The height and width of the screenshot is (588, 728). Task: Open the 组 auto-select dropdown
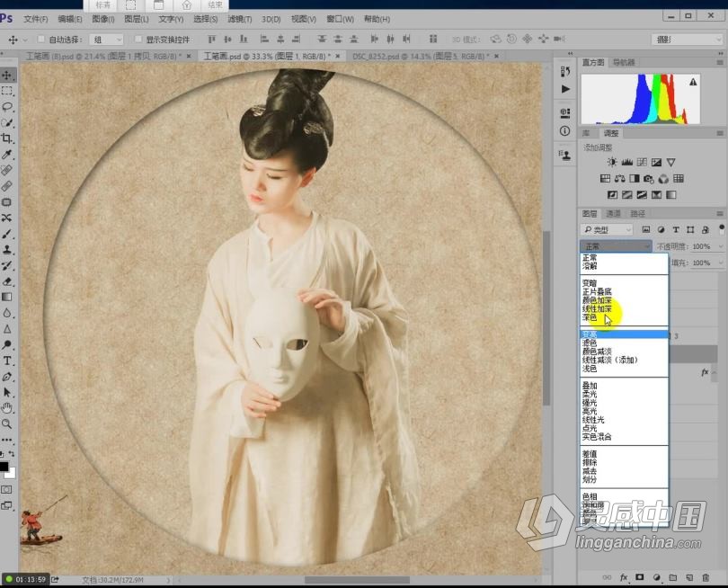click(x=107, y=40)
